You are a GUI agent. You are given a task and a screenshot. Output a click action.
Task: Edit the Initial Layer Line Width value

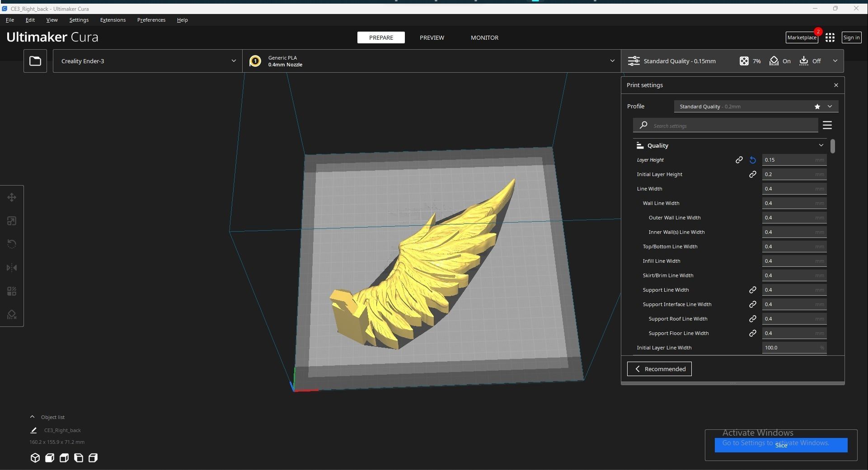click(x=794, y=348)
